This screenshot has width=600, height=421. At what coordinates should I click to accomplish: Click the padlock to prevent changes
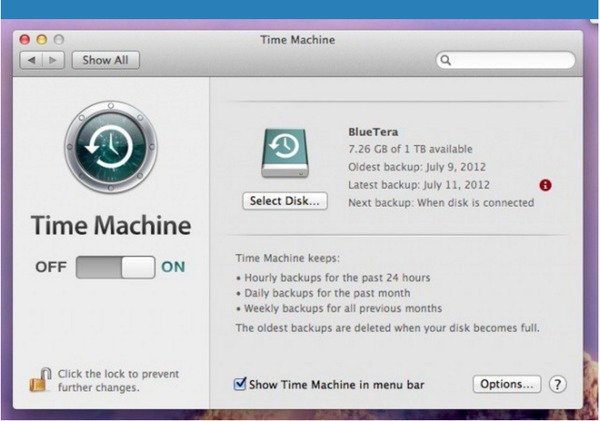pos(40,380)
